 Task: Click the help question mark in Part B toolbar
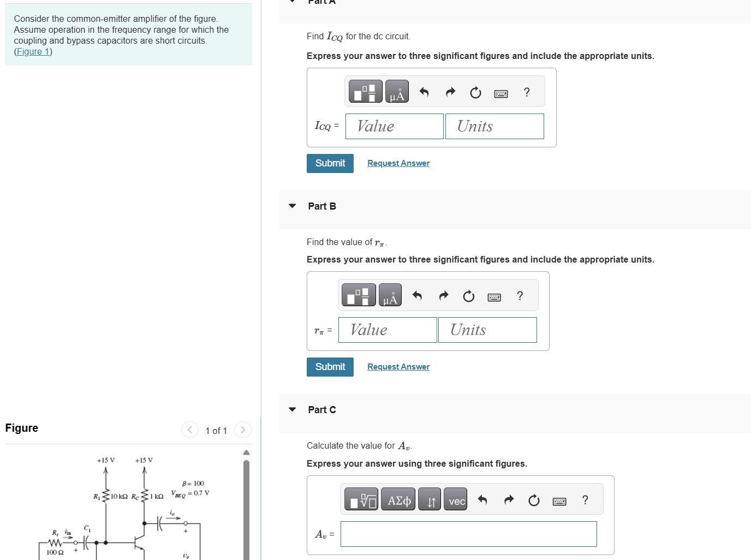(x=519, y=295)
